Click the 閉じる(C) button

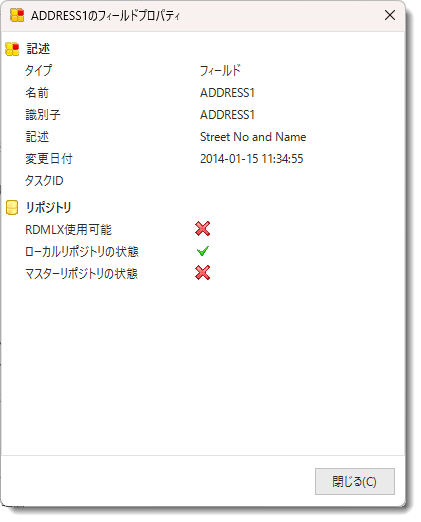click(x=355, y=481)
